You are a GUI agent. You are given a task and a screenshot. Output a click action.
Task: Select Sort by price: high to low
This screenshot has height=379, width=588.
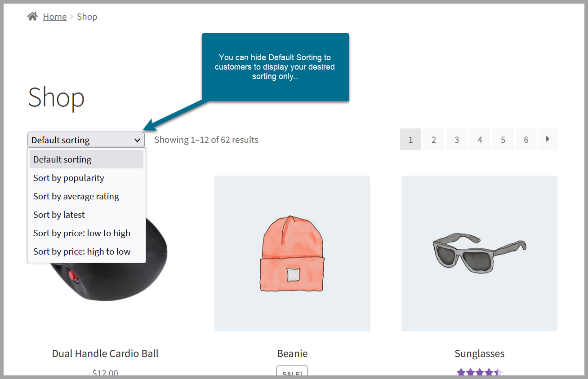[81, 251]
